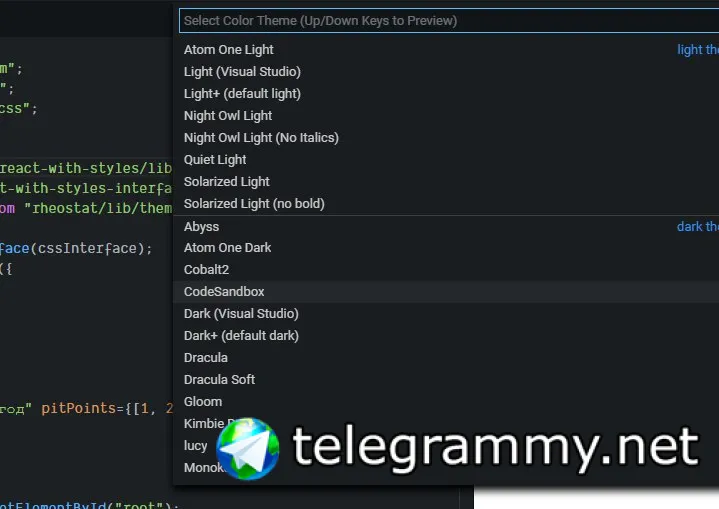
Task: Select the Quiet Light theme
Action: [446, 160]
